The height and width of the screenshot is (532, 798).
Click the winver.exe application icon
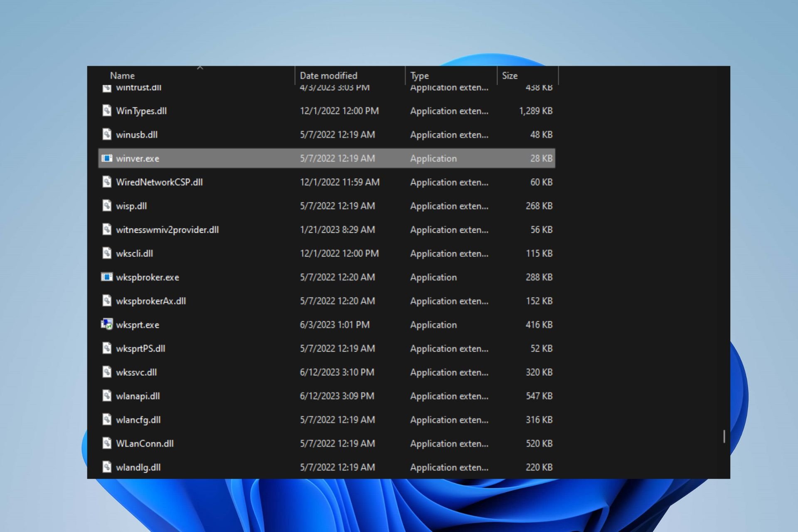(x=107, y=158)
